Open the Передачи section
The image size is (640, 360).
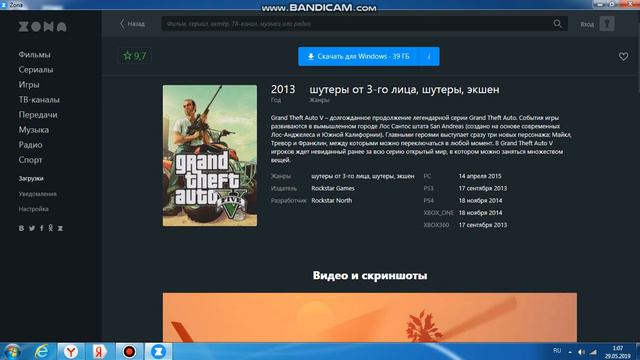38,115
